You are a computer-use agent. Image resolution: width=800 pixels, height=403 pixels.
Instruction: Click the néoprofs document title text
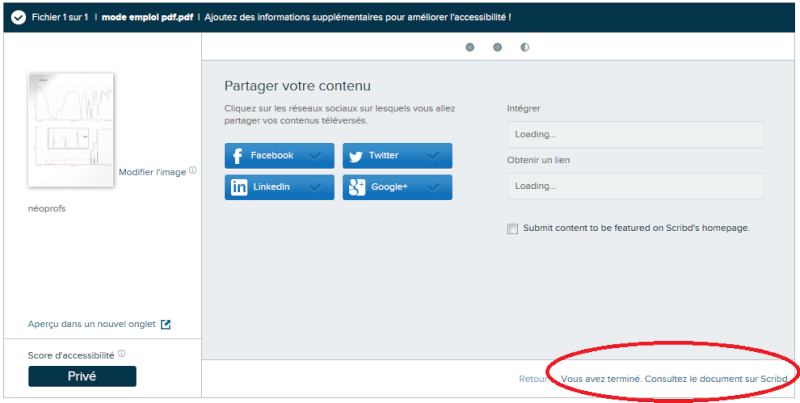[x=47, y=209]
